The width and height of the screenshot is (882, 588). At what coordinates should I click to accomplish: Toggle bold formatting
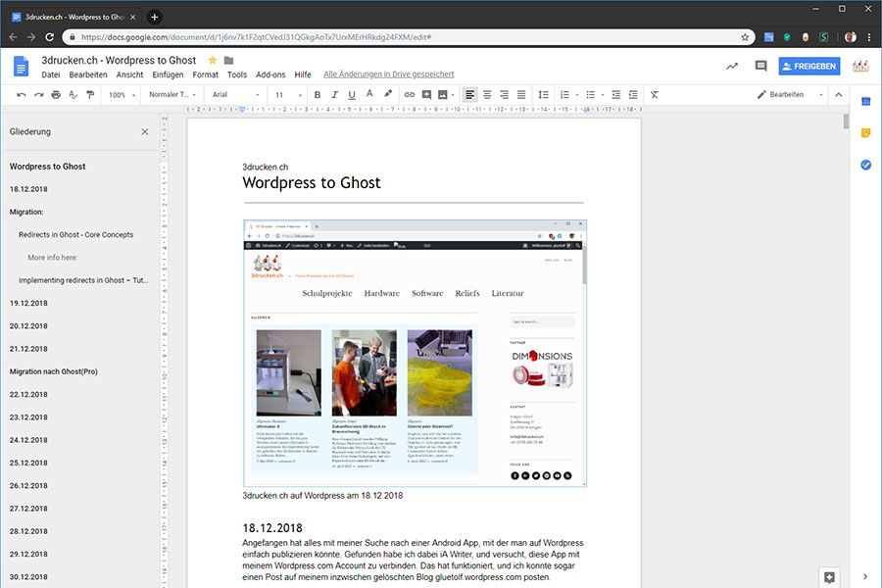pos(318,94)
